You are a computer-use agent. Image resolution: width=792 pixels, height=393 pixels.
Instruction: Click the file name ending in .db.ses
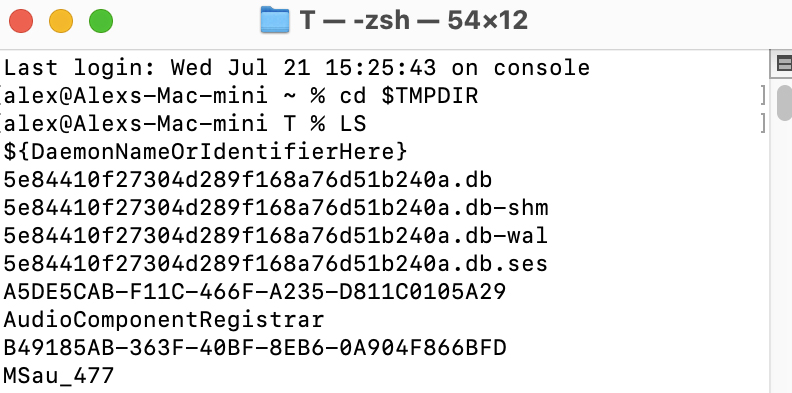pyautogui.click(x=276, y=264)
